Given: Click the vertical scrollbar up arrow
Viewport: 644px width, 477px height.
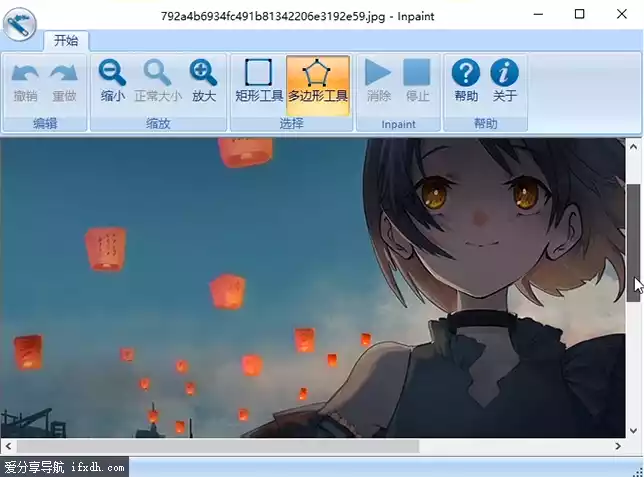Looking at the screenshot, I should pyautogui.click(x=633, y=146).
